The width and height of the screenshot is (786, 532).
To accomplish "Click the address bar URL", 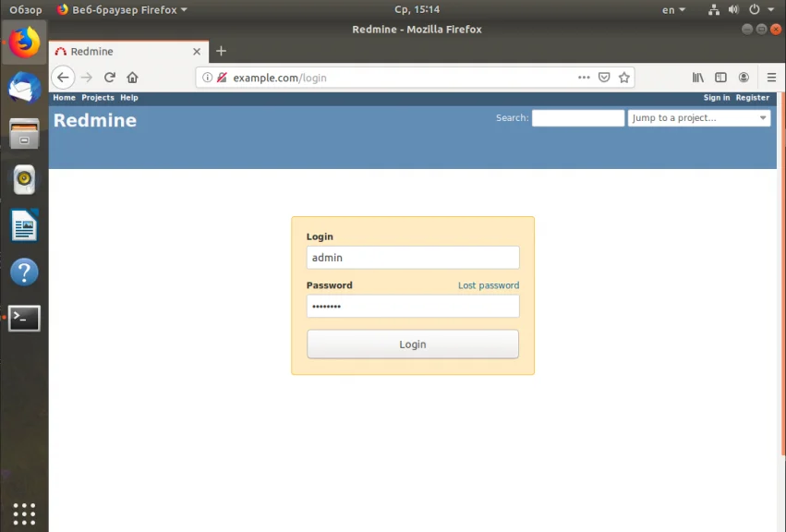I will coord(280,78).
